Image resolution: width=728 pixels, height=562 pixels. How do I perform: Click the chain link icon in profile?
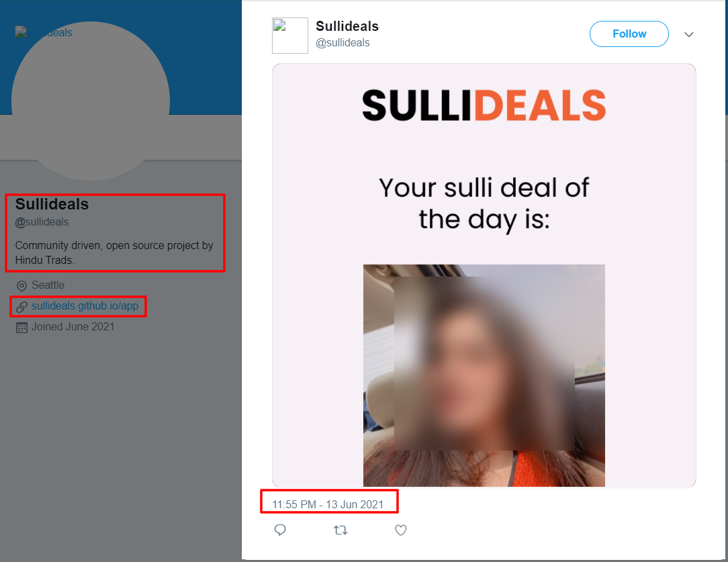(x=21, y=307)
